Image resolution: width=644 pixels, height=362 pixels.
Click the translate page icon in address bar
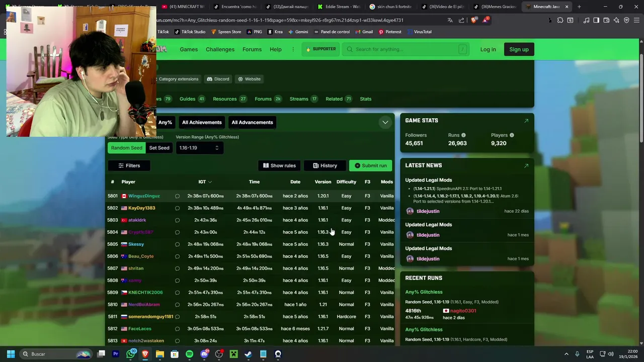450,20
